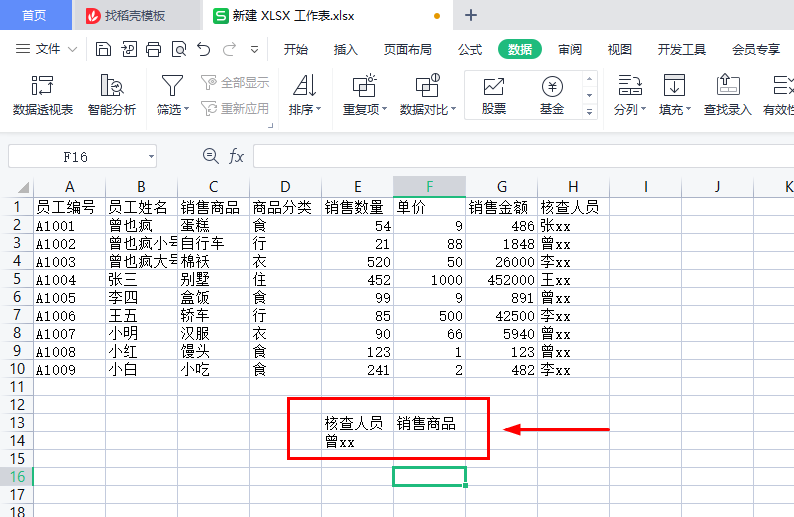The image size is (794, 517).
Task: Open Print Preview icon
Action: pyautogui.click(x=179, y=49)
